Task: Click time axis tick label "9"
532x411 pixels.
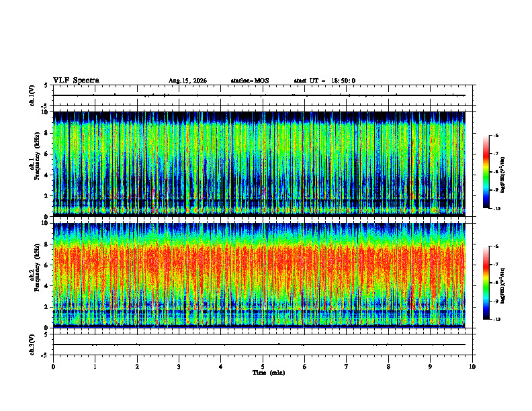Action: pos(430,367)
